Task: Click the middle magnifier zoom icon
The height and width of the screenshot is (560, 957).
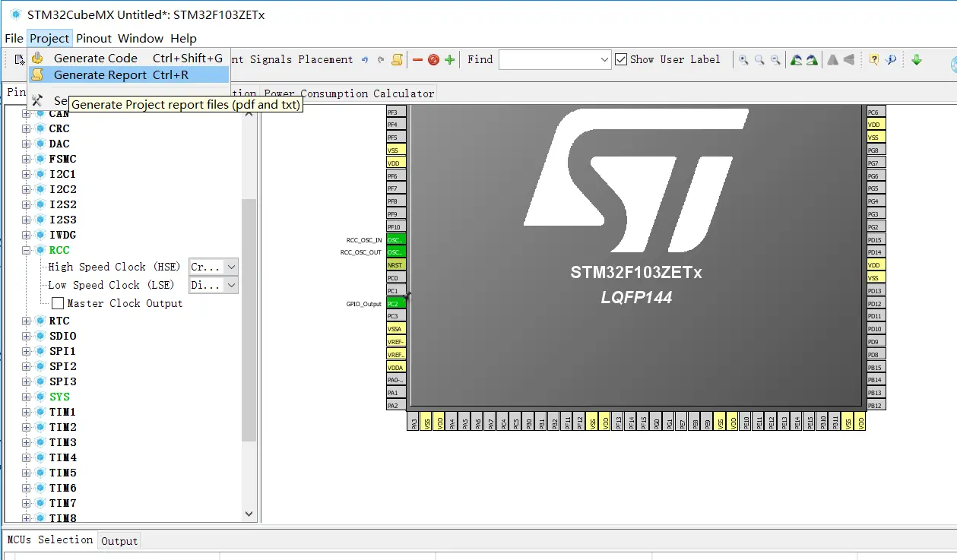Action: [759, 59]
